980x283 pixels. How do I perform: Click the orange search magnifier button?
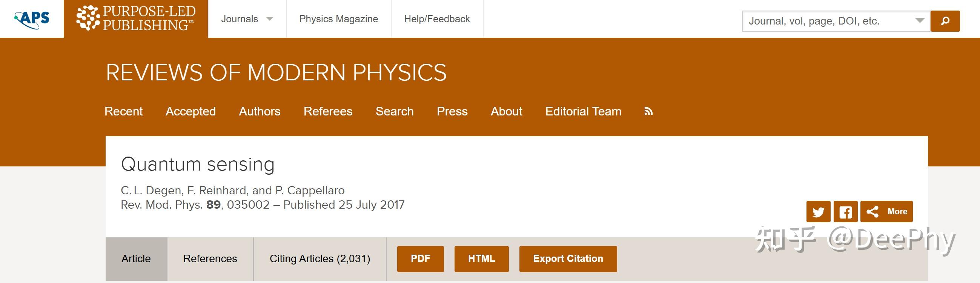coord(945,21)
